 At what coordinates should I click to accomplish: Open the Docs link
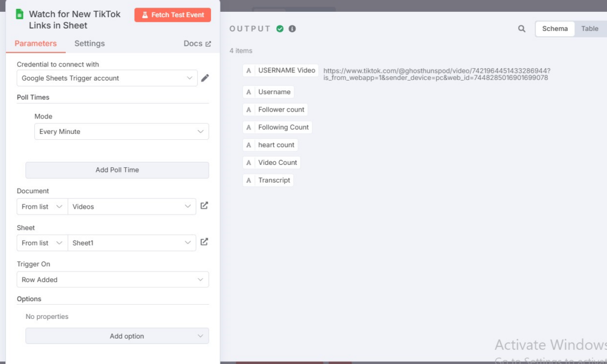tap(197, 43)
